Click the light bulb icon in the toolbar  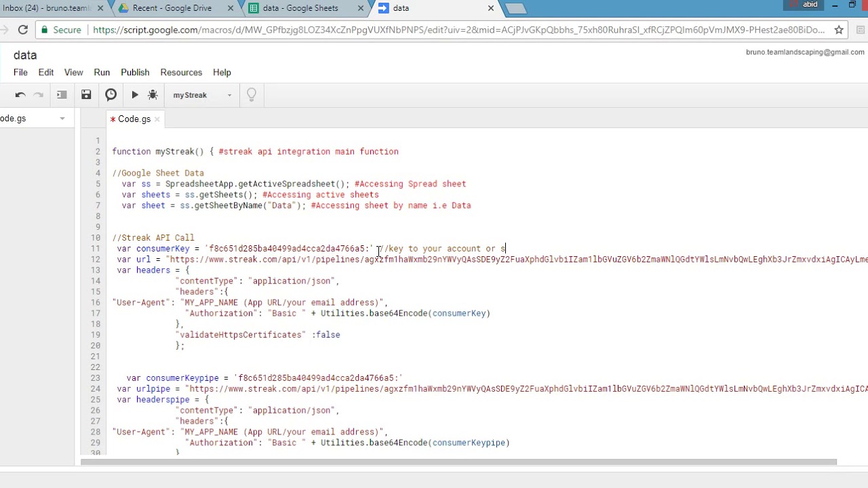(x=252, y=95)
